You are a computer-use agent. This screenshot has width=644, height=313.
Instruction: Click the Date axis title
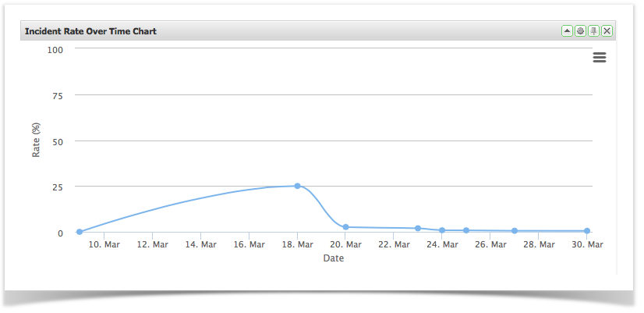(x=334, y=258)
